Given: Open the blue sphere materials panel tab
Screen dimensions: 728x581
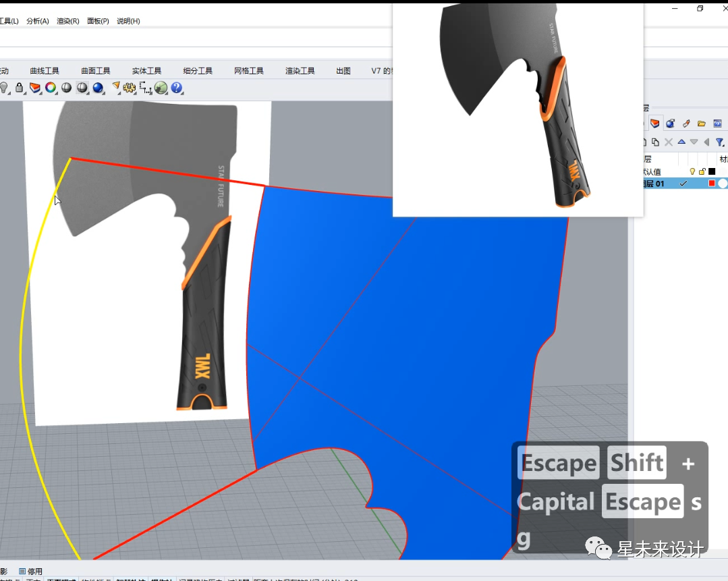Looking at the screenshot, I should pyautogui.click(x=670, y=123).
